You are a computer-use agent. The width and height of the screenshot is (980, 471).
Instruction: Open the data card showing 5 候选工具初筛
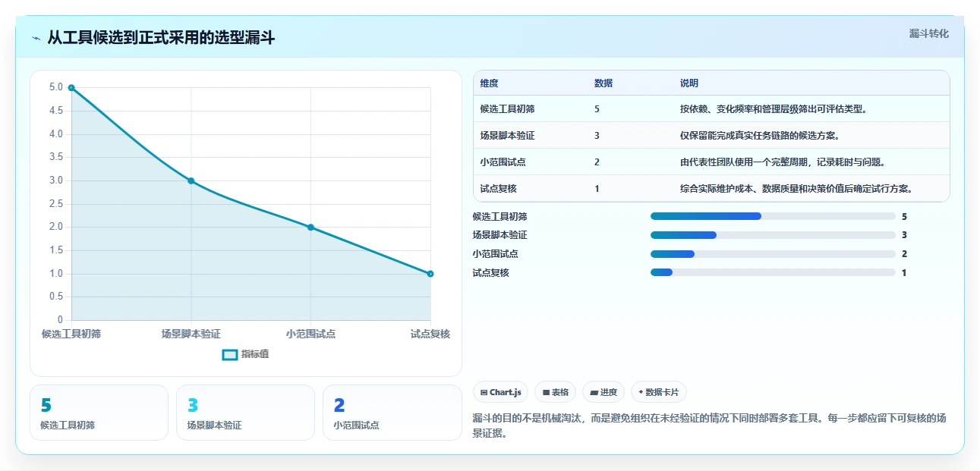coord(99,413)
